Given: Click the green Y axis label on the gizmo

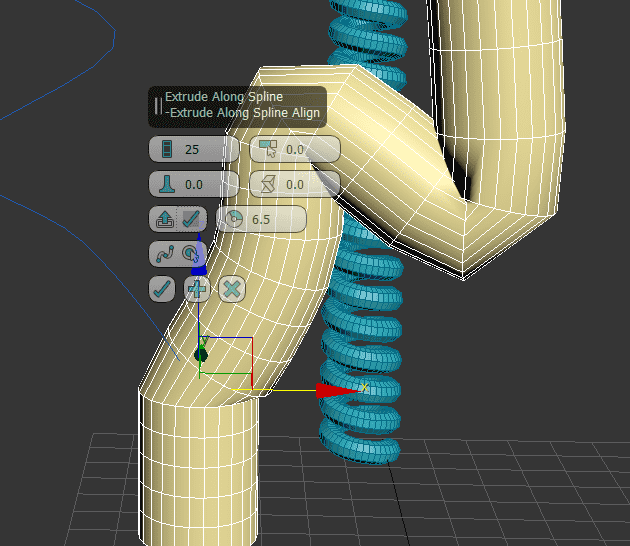Looking at the screenshot, I should (205, 342).
